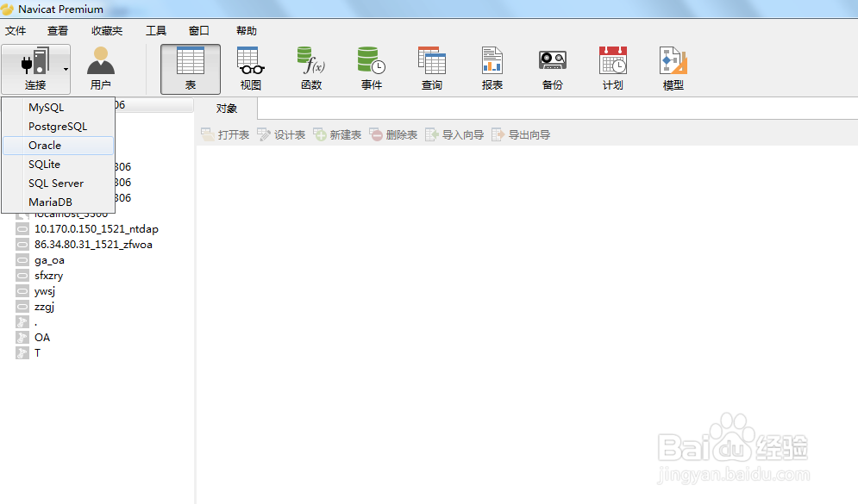Choose SQLite from the connection menu
This screenshot has width=858, height=504.
point(58,164)
